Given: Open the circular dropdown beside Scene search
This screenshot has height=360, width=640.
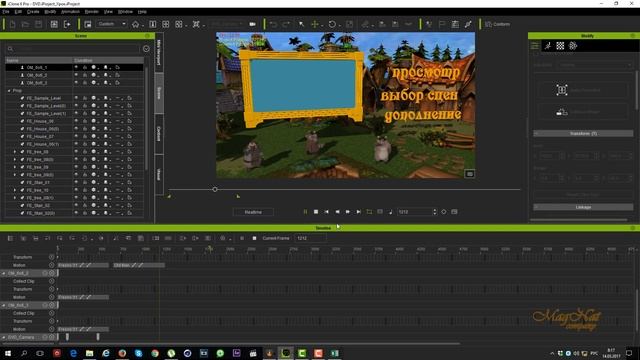Looking at the screenshot, I should pos(146,49).
